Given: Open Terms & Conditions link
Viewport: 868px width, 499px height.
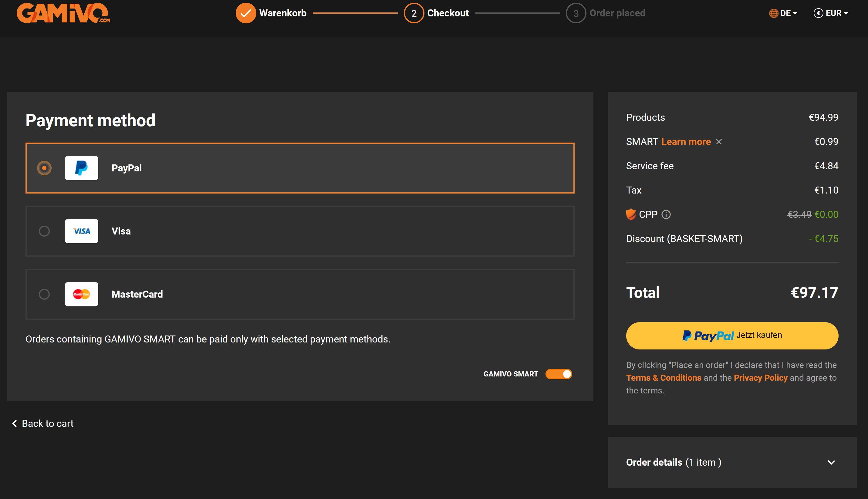Looking at the screenshot, I should click(664, 378).
